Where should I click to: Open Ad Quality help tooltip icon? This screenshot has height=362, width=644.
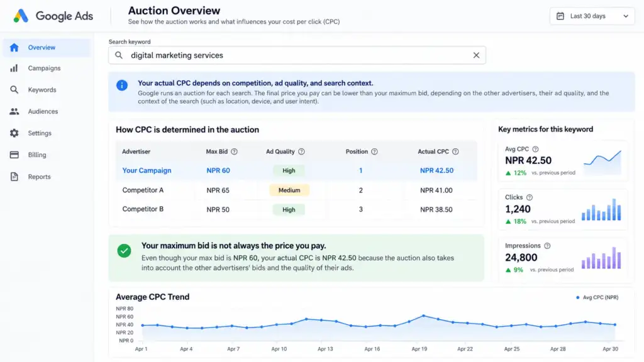[x=301, y=151]
